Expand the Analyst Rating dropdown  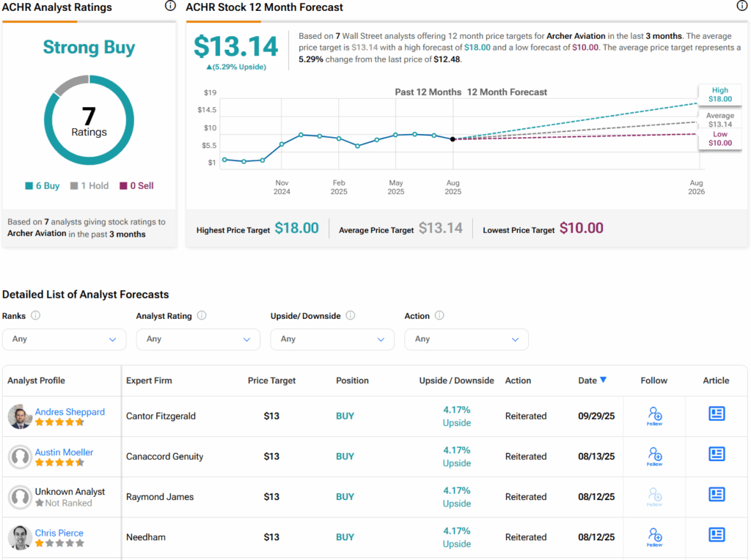tap(198, 339)
